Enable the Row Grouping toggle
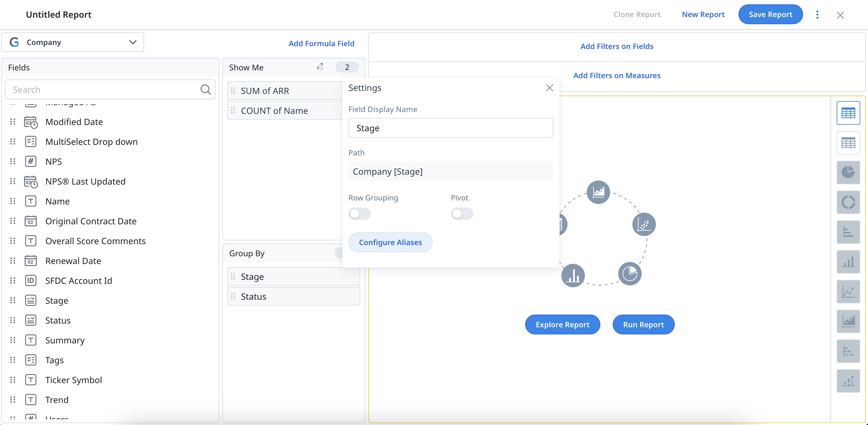The height and width of the screenshot is (425, 868). pyautogui.click(x=360, y=214)
